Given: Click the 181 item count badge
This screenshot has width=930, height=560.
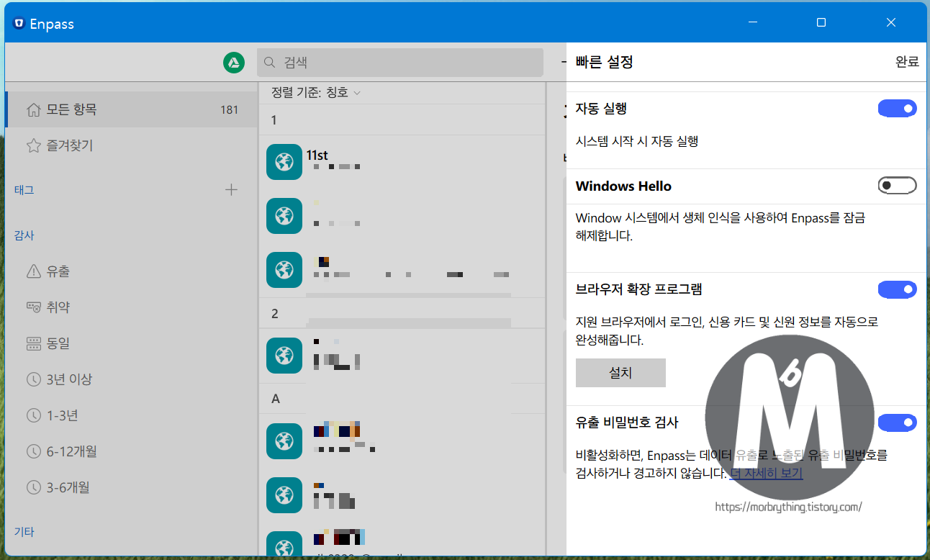Looking at the screenshot, I should coord(230,110).
